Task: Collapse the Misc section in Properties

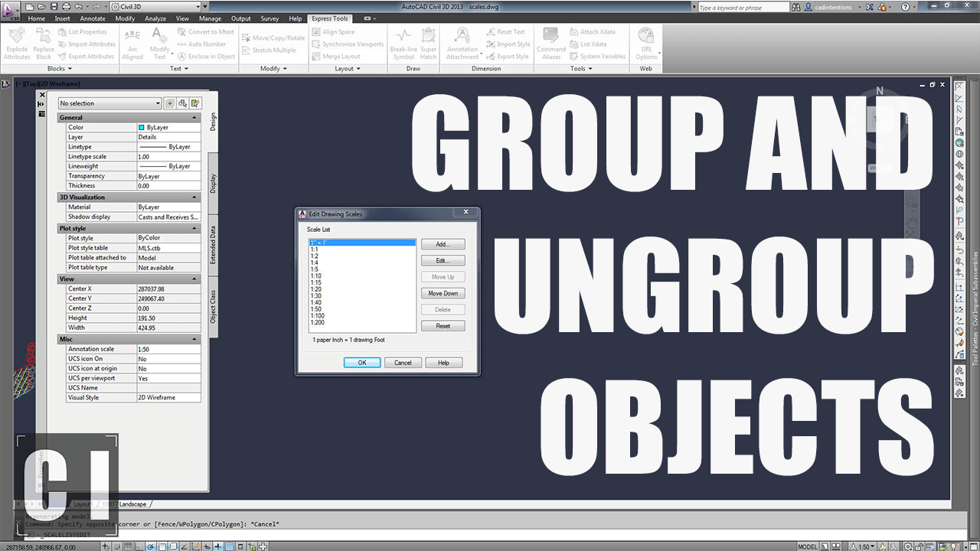Action: [x=194, y=339]
